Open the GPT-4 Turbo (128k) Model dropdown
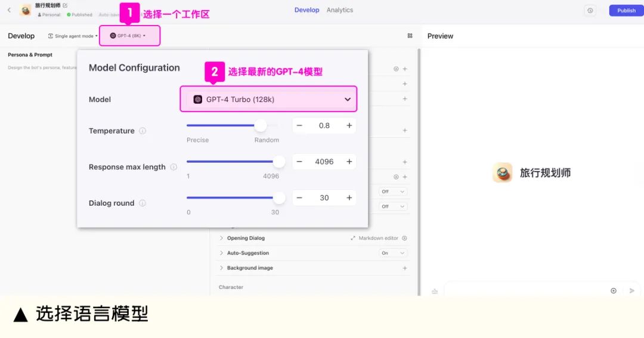 click(x=268, y=99)
